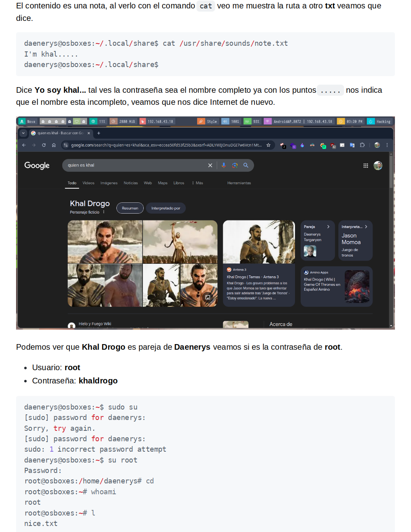Start a voice search with the microphone
This screenshot has width=411, height=532.
[224, 165]
